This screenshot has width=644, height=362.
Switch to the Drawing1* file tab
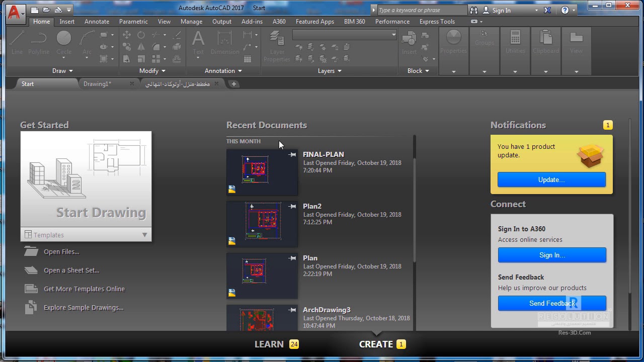pyautogui.click(x=98, y=84)
